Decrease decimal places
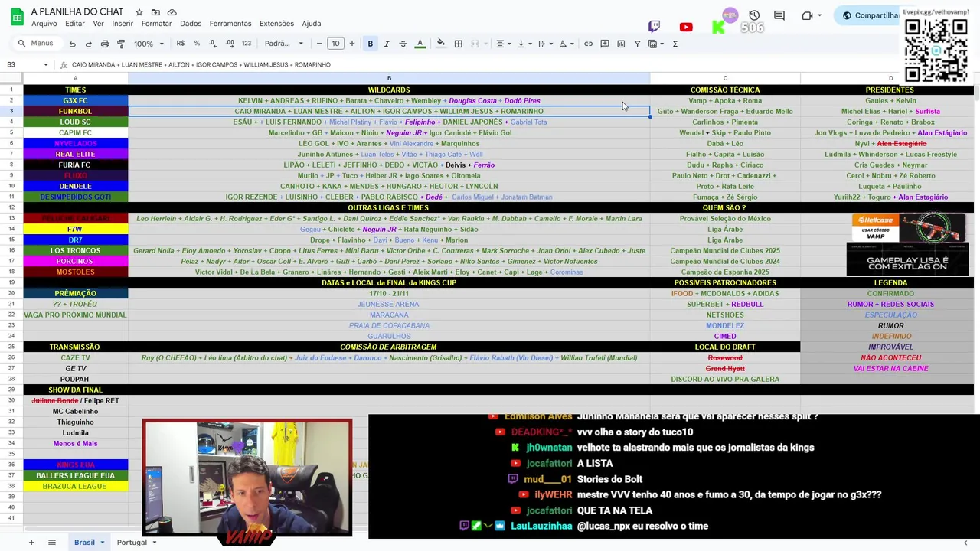The width and height of the screenshot is (980, 551). (x=213, y=44)
